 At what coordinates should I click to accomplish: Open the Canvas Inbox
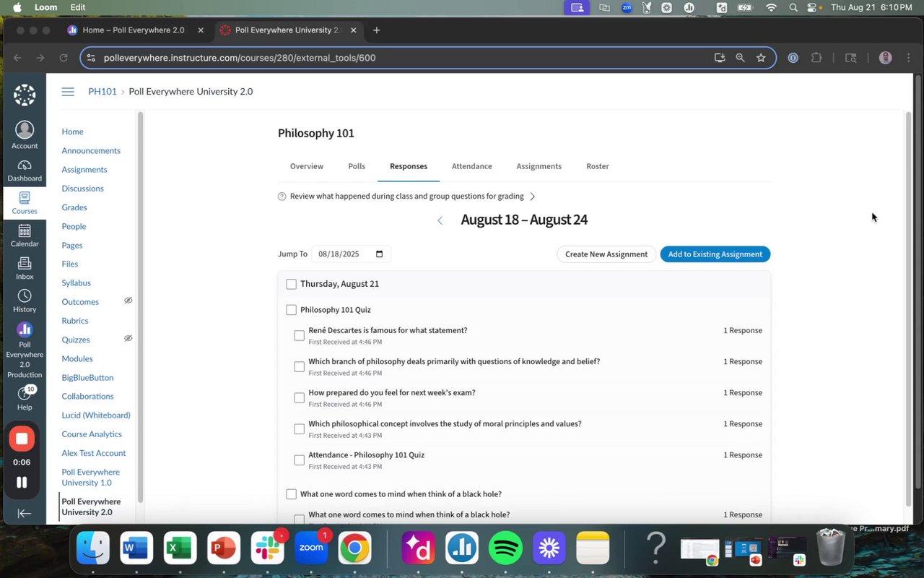[25, 268]
